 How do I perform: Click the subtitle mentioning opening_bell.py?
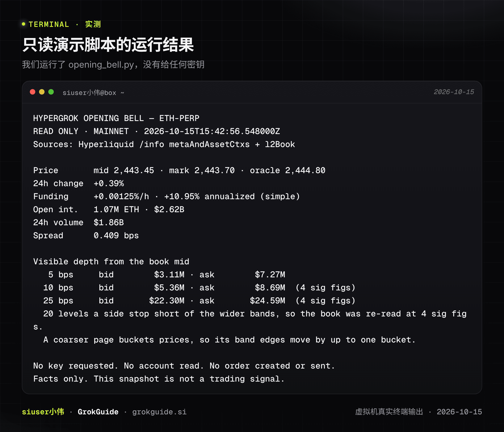(x=113, y=65)
